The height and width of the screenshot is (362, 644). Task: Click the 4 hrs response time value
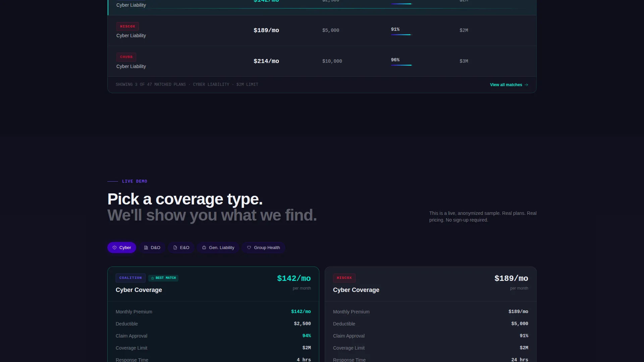(x=304, y=360)
